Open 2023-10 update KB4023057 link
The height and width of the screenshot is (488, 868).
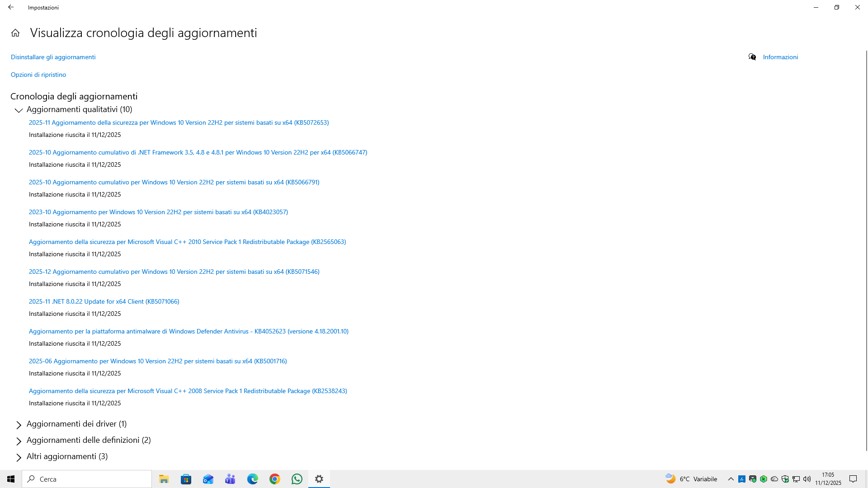[x=158, y=212]
